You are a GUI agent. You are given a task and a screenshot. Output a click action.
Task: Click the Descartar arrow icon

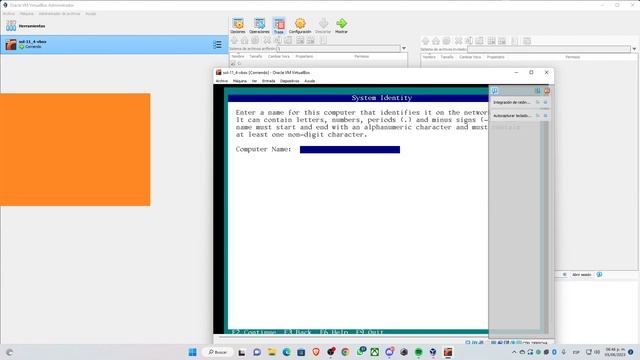323,26
